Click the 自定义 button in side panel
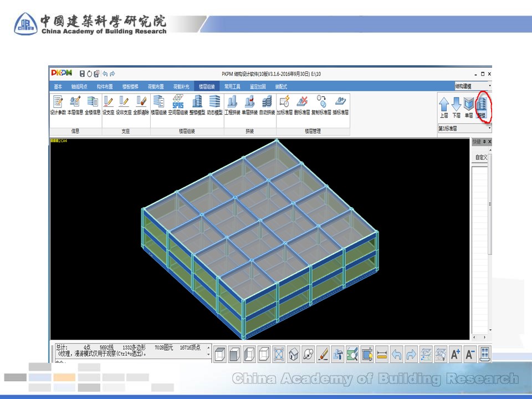The width and height of the screenshot is (532, 399). [x=481, y=157]
